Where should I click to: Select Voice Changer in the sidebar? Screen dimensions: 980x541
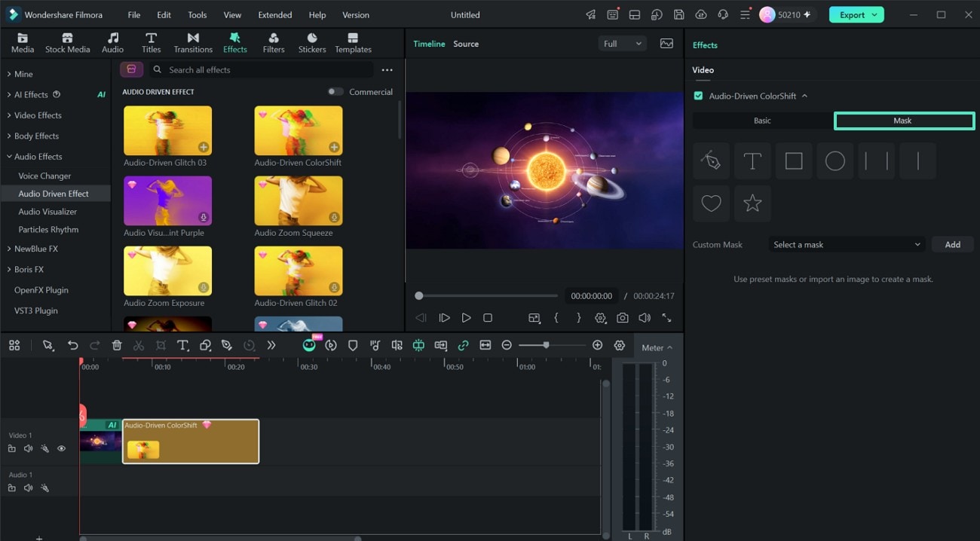[44, 176]
